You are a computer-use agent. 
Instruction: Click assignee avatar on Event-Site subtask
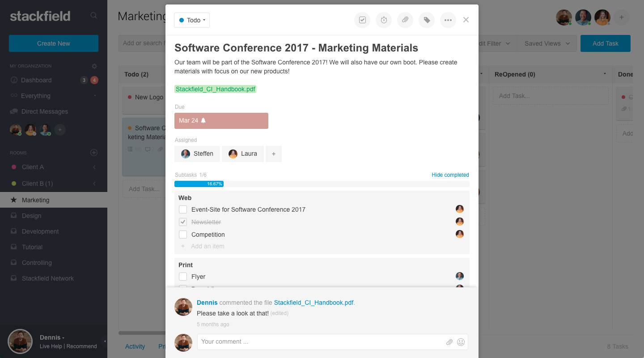pos(460,209)
